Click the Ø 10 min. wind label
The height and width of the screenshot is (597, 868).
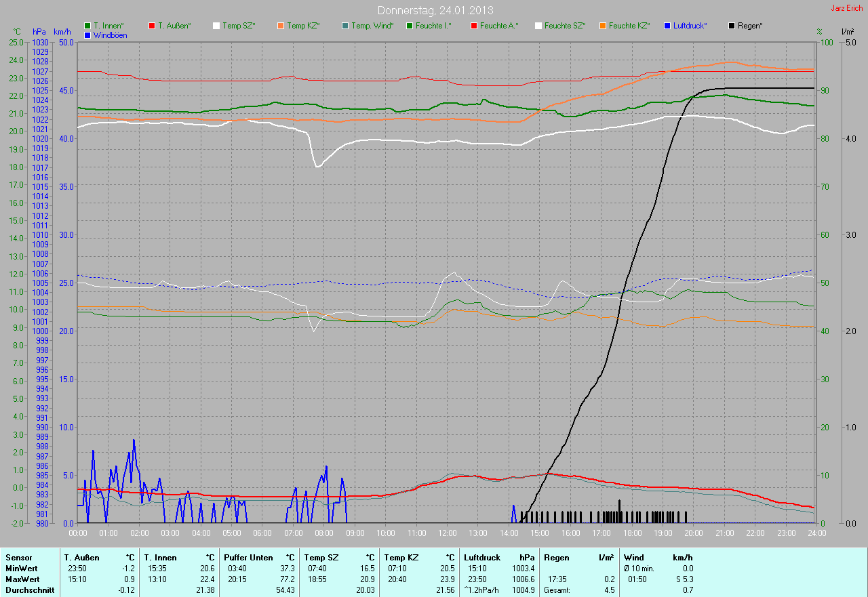point(639,569)
